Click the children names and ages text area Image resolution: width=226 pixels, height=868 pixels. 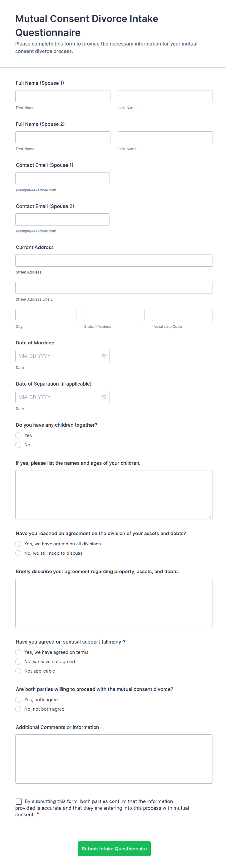click(x=114, y=494)
